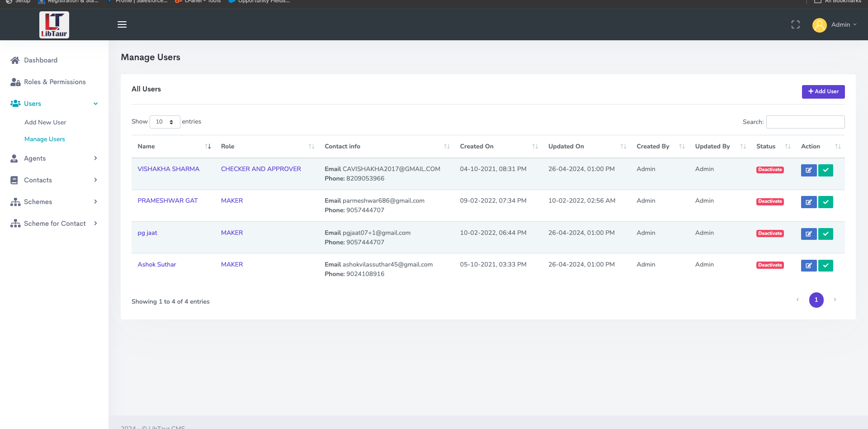Click green checkmark for Ashok Suthar
Image resolution: width=868 pixels, height=429 pixels.
point(826,266)
